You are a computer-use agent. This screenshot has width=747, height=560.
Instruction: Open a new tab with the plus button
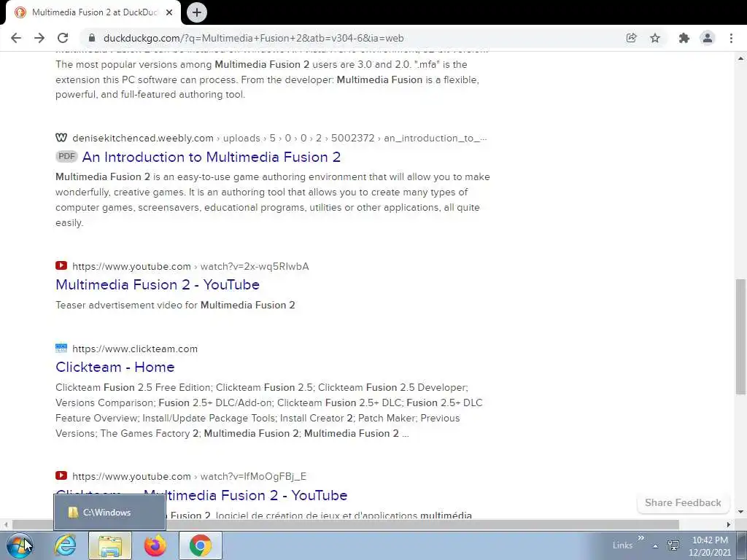(x=197, y=12)
